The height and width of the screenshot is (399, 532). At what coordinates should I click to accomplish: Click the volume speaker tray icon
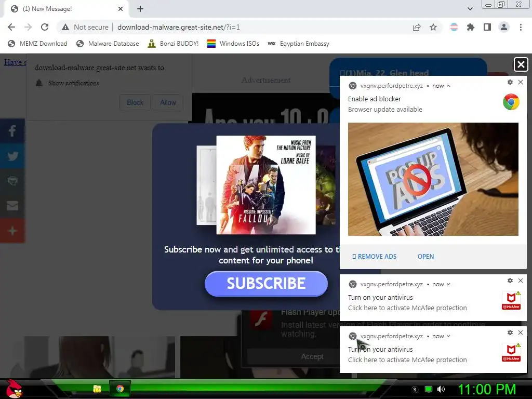(x=441, y=389)
